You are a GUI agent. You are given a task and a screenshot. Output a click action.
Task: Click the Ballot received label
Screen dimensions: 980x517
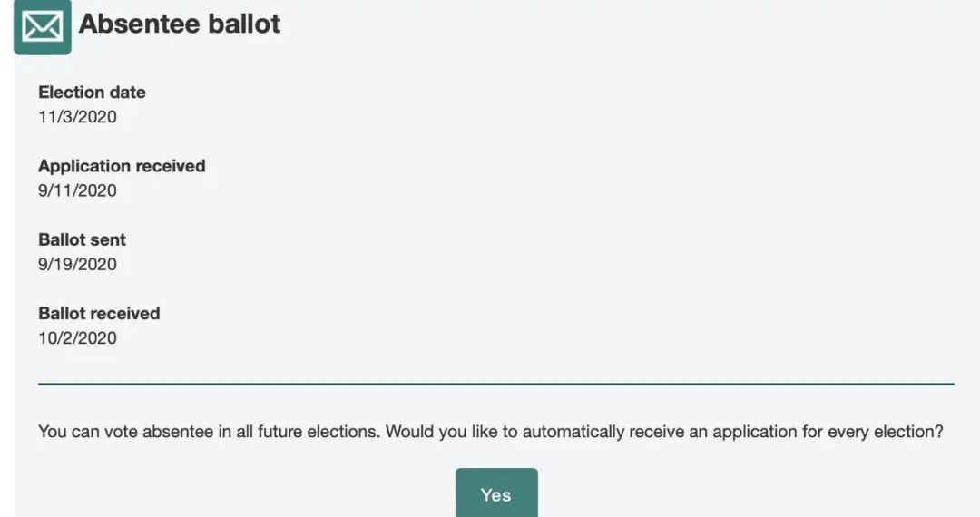(x=100, y=314)
